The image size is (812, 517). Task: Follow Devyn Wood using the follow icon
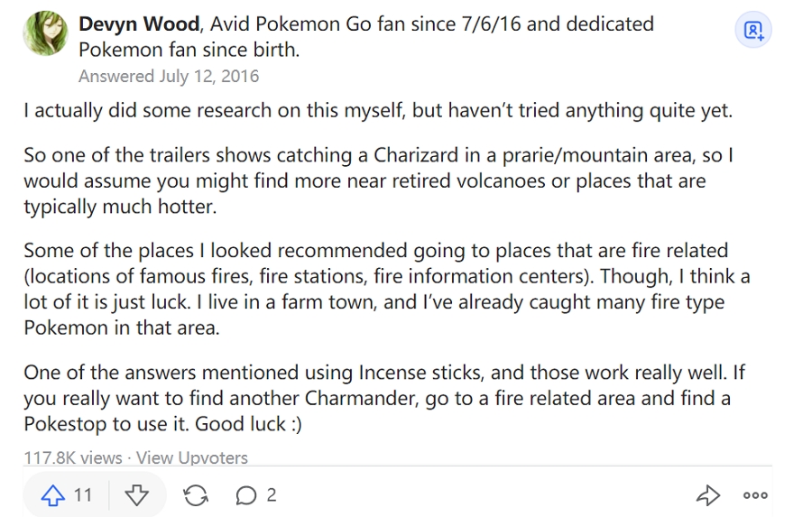(752, 31)
